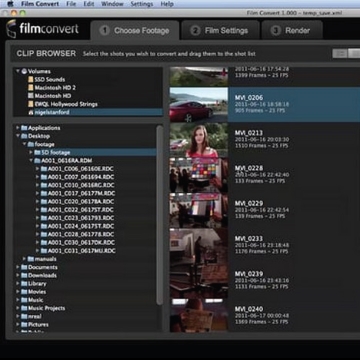Select the MVI_0239 clip thumbnail
360x360 pixels.
(199, 281)
